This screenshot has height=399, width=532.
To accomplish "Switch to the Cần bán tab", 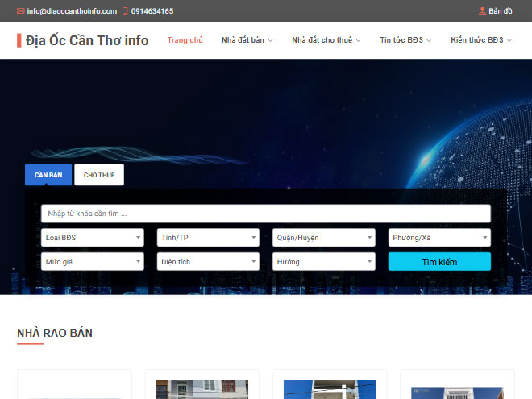I will 48,175.
